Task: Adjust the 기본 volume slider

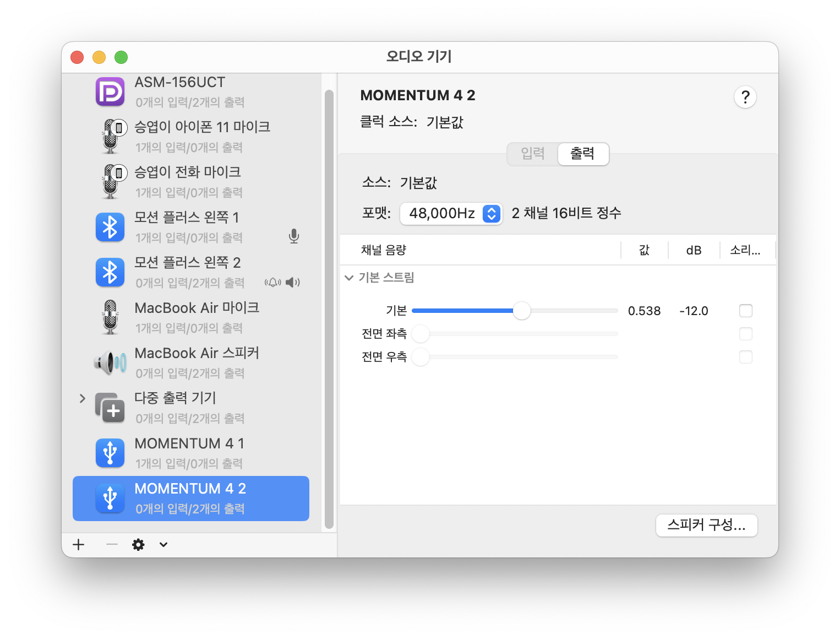Action: point(521,311)
